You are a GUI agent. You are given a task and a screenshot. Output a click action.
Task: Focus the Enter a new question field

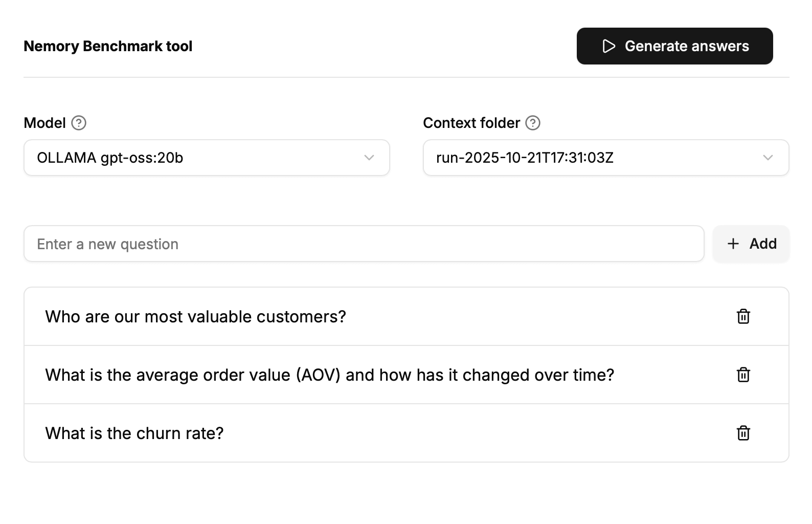tap(364, 244)
